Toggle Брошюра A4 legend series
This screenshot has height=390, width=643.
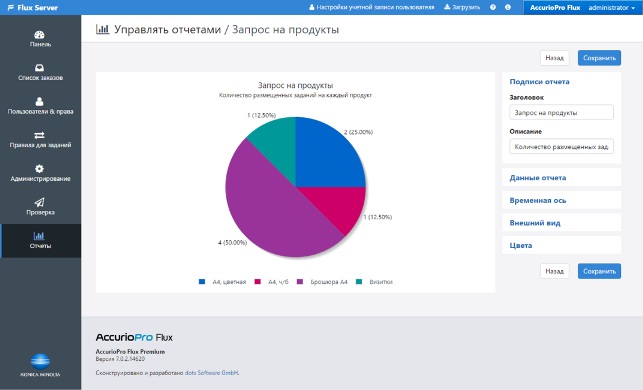[322, 282]
